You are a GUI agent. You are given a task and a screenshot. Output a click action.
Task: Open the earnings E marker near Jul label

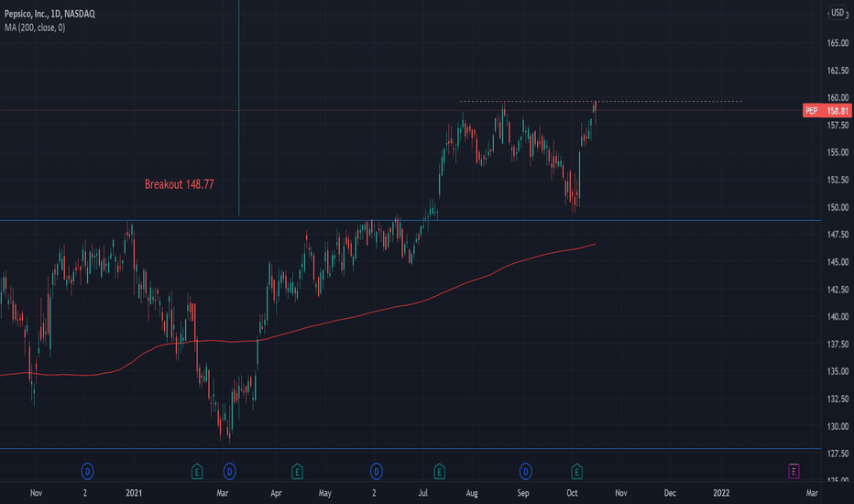click(439, 471)
